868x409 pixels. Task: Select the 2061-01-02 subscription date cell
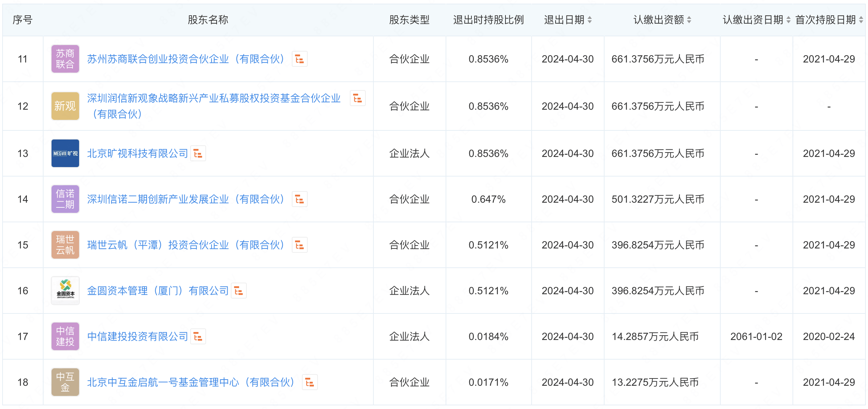pos(756,337)
